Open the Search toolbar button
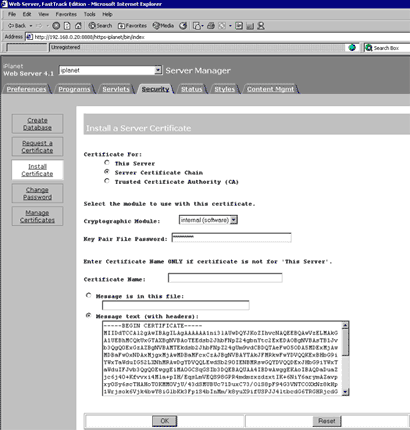 (x=100, y=26)
